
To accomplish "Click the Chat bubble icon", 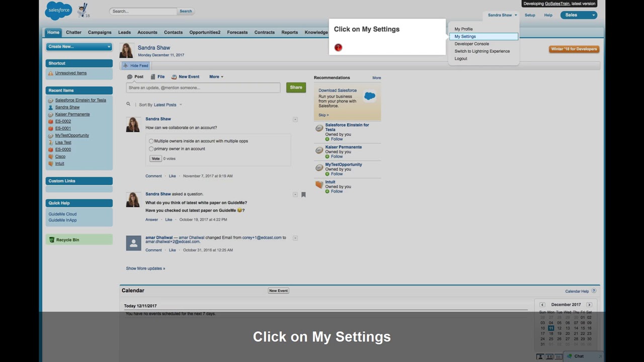I will point(570,356).
